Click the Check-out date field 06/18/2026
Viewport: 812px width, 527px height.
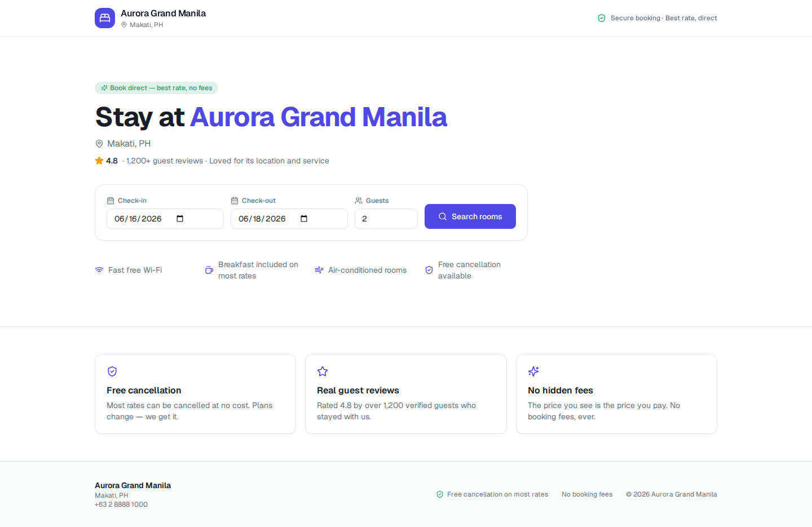point(289,219)
